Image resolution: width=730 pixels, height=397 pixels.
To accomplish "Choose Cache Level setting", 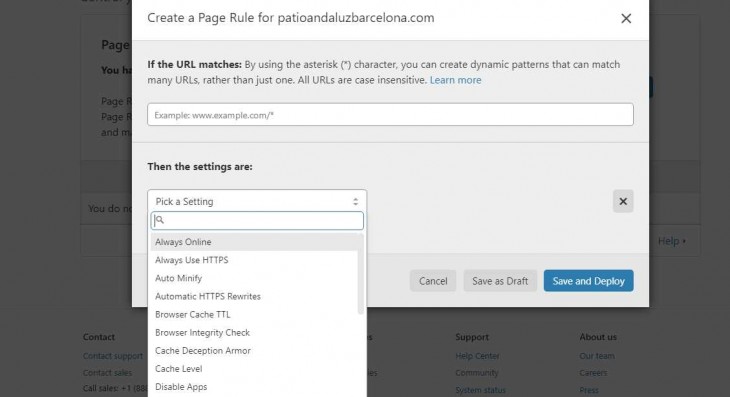I will click(x=254, y=369).
